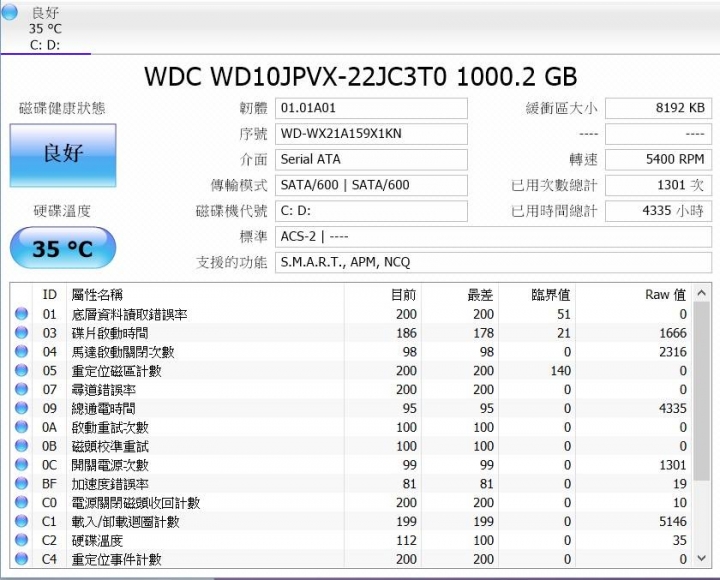This screenshot has width=720, height=580.
Task: Click the 磁碟健康狀態 label
Action: click(x=62, y=108)
